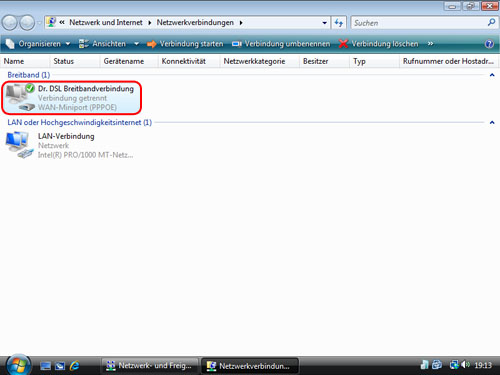Collapse the Breitband group

(492, 75)
